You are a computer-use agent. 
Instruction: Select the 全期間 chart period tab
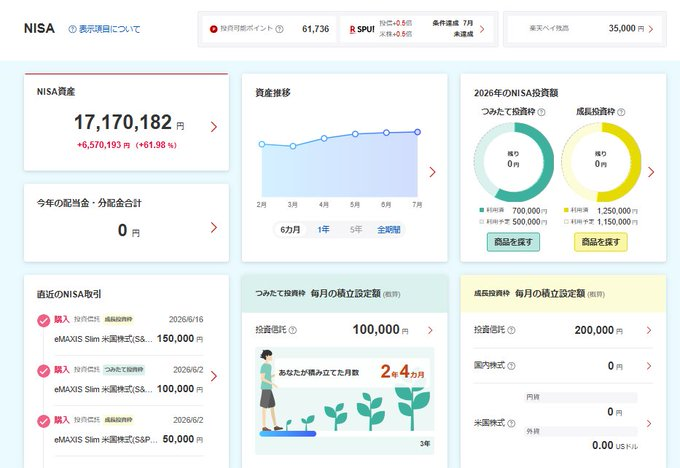(x=389, y=229)
